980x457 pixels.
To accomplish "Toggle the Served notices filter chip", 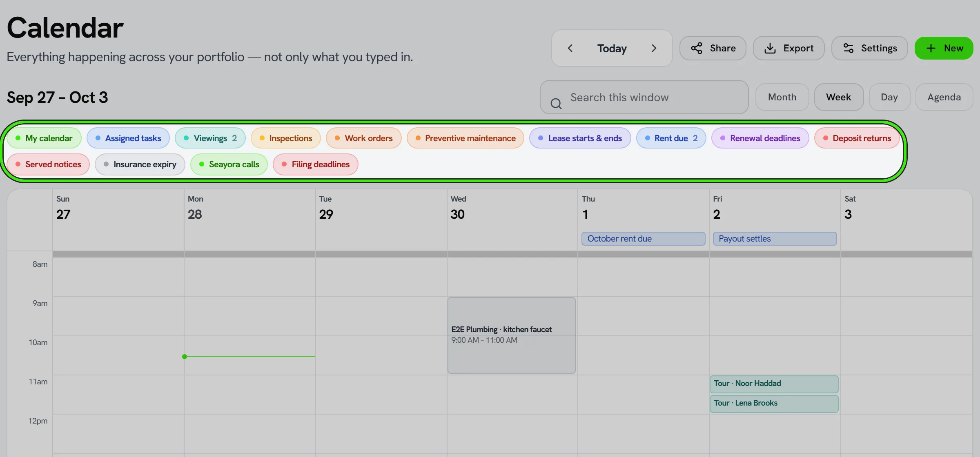I will pyautogui.click(x=48, y=164).
